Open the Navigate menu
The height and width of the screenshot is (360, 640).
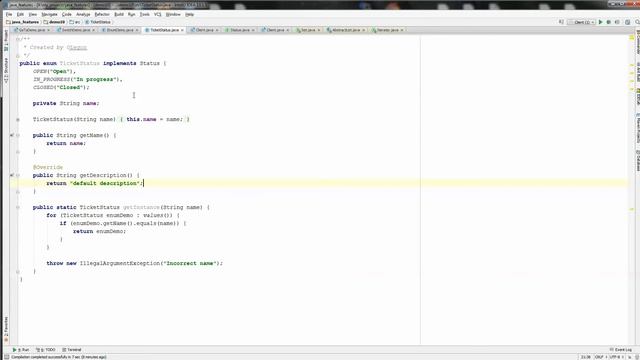[x=49, y=14]
